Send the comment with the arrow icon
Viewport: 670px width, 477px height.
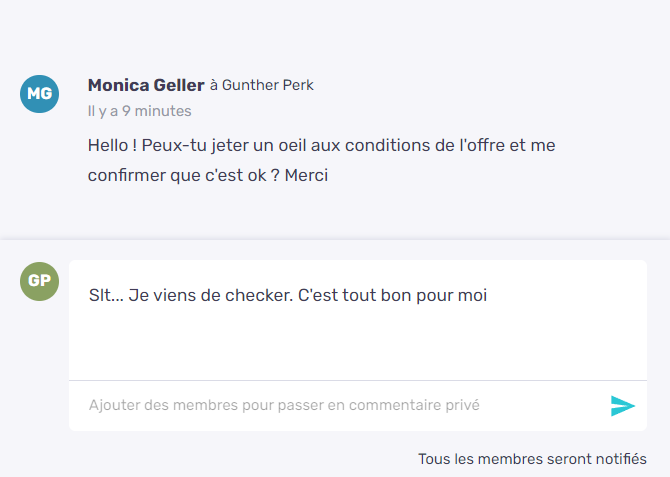tap(623, 406)
